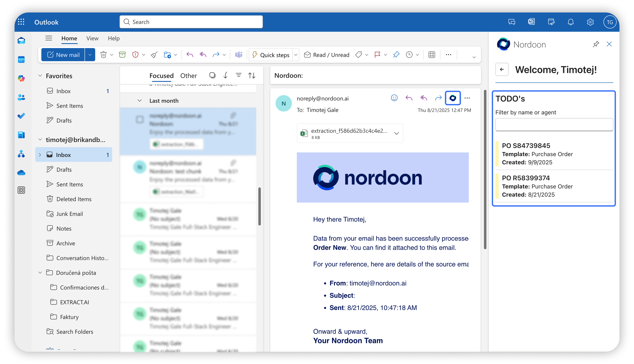Image resolution: width=634 pixels, height=364 pixels.
Task: Open notifications bell in top bar
Action: click(571, 22)
